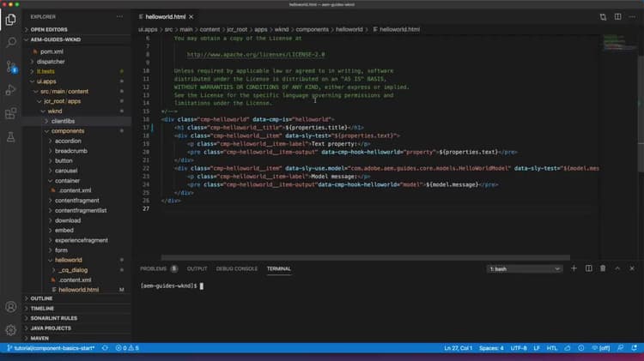644x361 pixels.
Task: Click the 'jcr_root' breadcrumb segment
Action: tap(237, 29)
